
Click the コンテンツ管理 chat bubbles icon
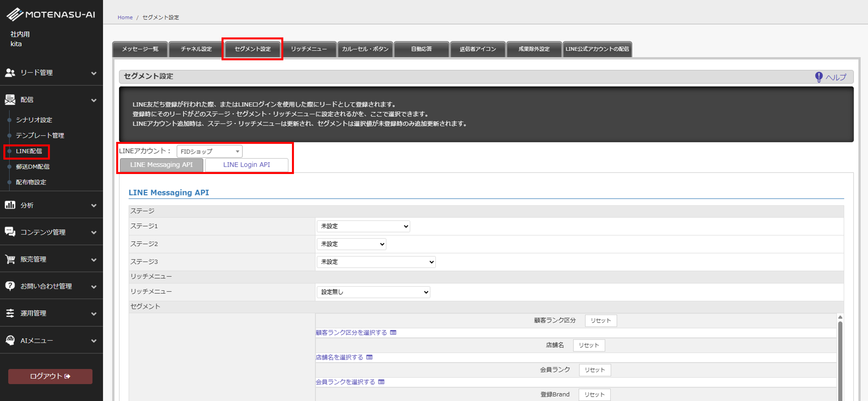10,232
